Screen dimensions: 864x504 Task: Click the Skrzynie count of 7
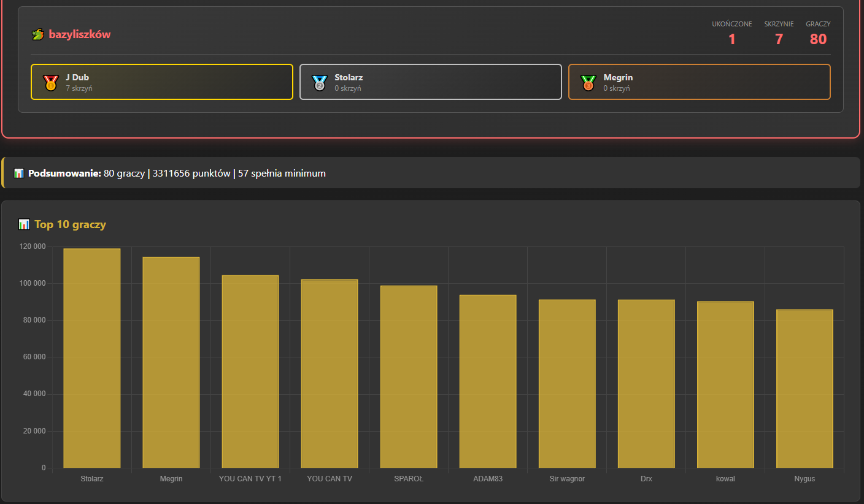click(779, 39)
